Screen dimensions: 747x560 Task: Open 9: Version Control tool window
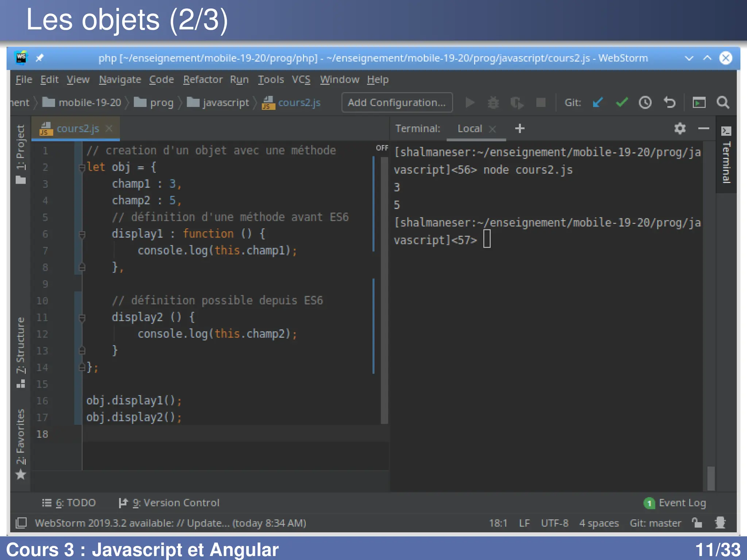click(x=169, y=503)
